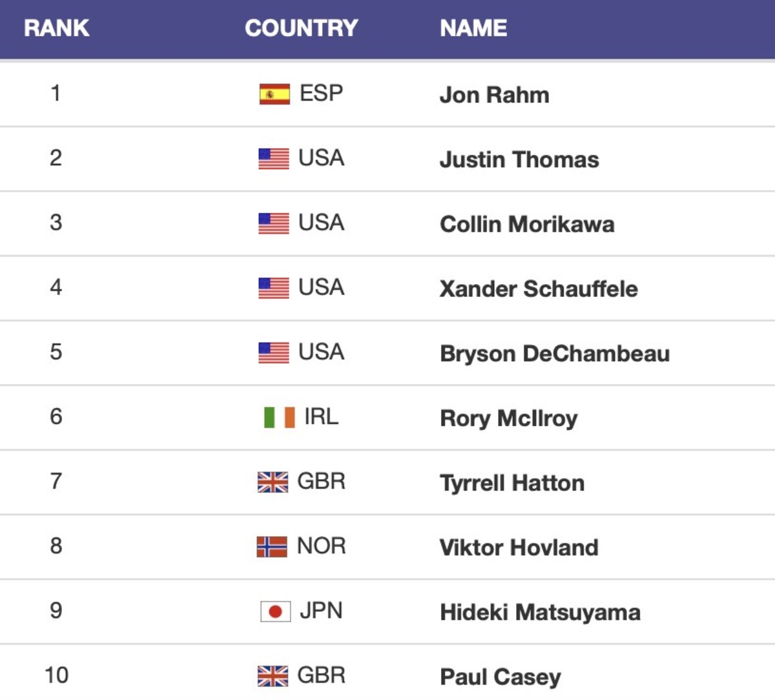
Task: Click the Norway flag icon
Action: point(272,547)
